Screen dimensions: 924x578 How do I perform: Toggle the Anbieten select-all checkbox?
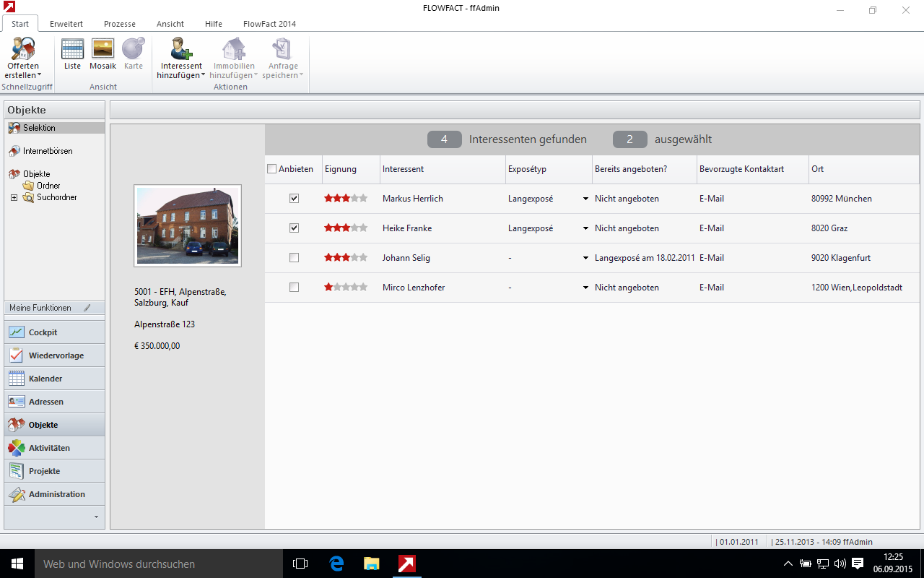[272, 169]
